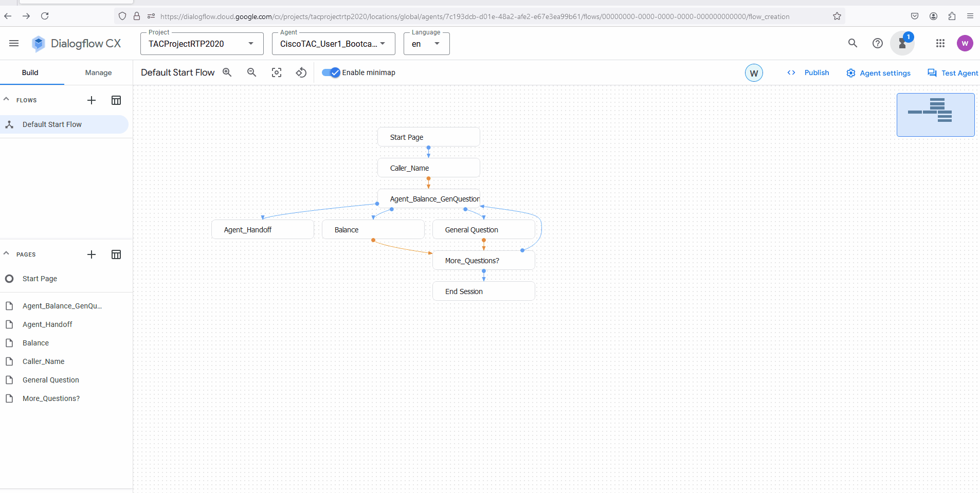Open the help question mark icon
The width and height of the screenshot is (980, 493).
click(877, 44)
